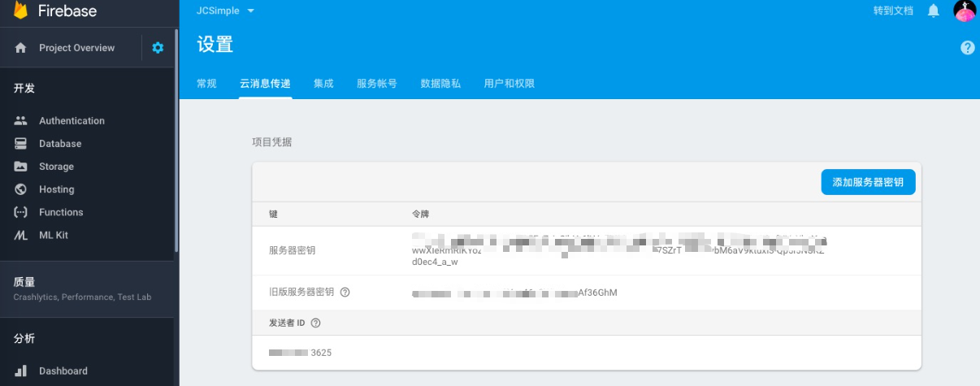Click the server key token text

619,250
